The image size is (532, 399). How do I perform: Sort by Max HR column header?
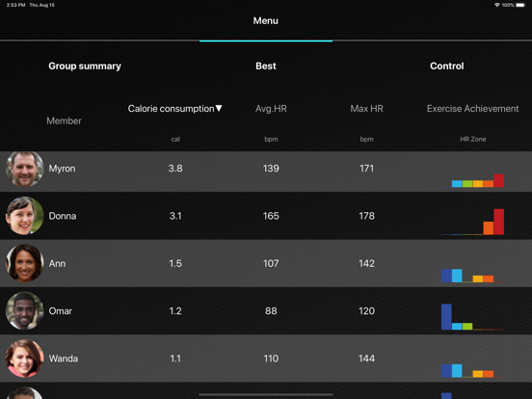click(367, 109)
